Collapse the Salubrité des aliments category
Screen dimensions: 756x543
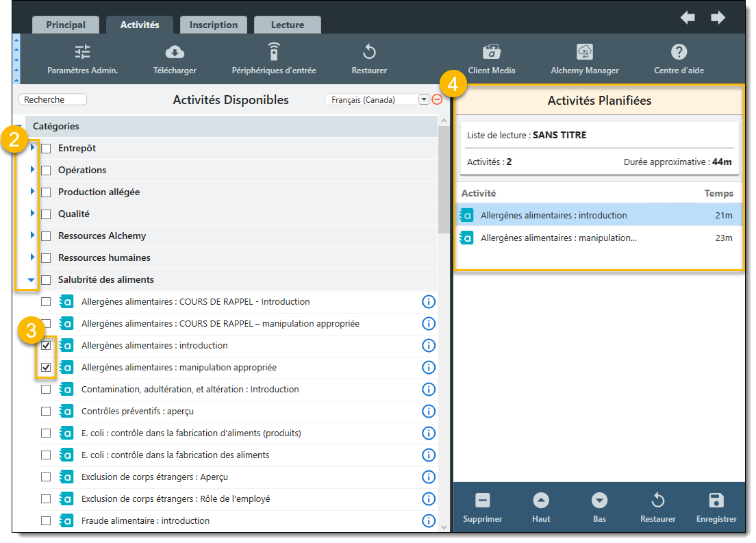click(x=31, y=279)
